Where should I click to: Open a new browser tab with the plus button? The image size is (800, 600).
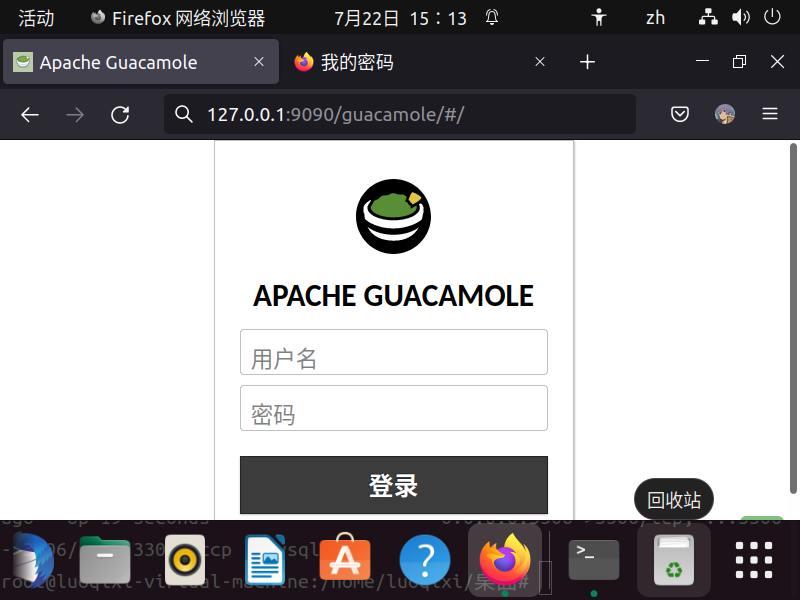pyautogui.click(x=587, y=61)
